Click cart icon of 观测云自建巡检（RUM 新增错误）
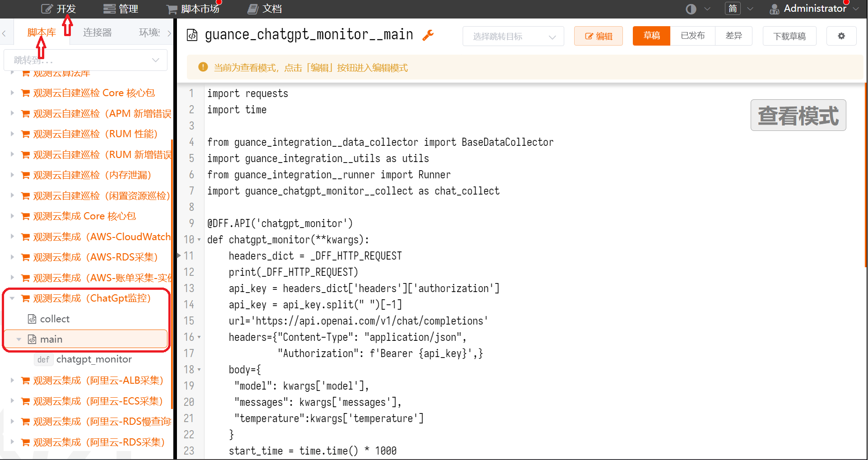Viewport: 868px width, 460px height. pos(26,155)
